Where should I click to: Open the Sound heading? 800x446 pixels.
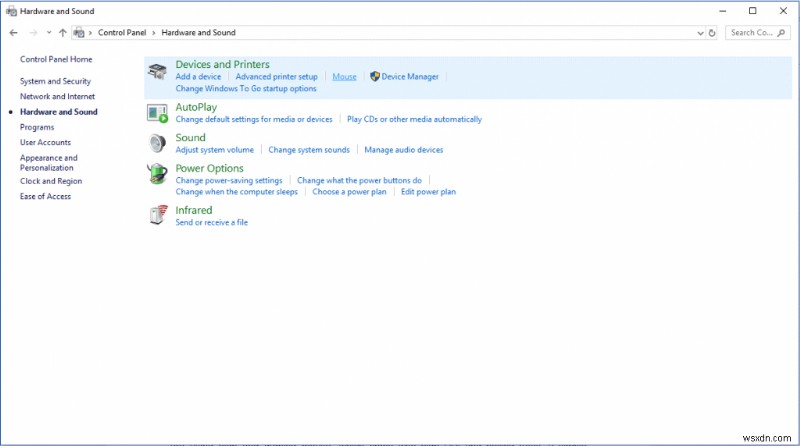[190, 138]
